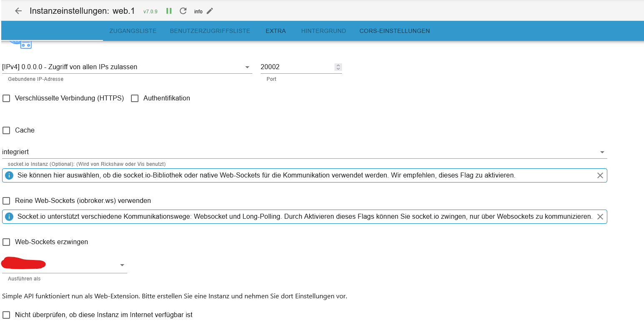Toggle Web-Sockets erzwingen checkbox
Viewport: 644px width, 335px height.
[x=7, y=242]
